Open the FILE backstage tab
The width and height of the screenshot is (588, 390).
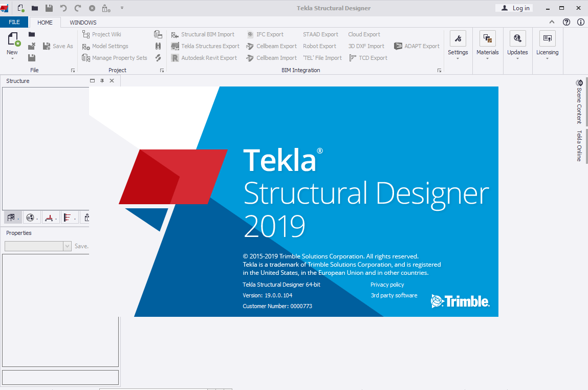[14, 22]
